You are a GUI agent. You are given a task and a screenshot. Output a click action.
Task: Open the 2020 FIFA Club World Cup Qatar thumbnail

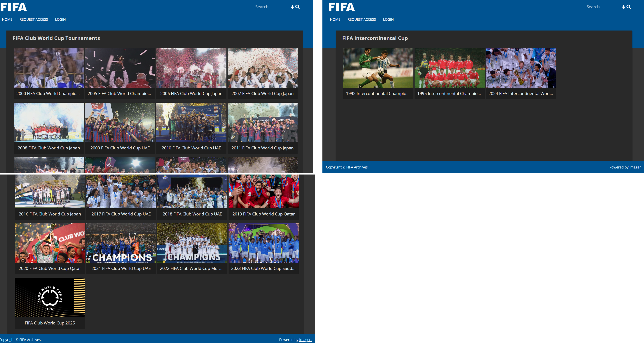pos(50,243)
